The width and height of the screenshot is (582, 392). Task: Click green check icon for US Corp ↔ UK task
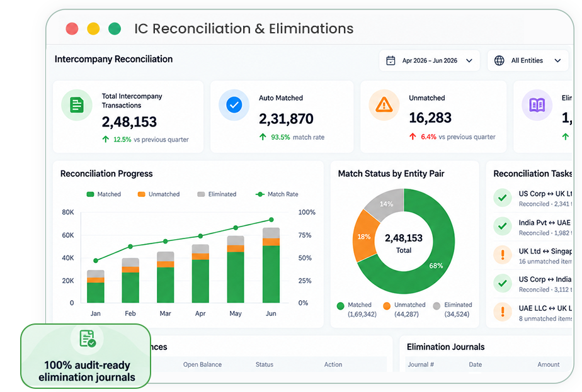(503, 198)
